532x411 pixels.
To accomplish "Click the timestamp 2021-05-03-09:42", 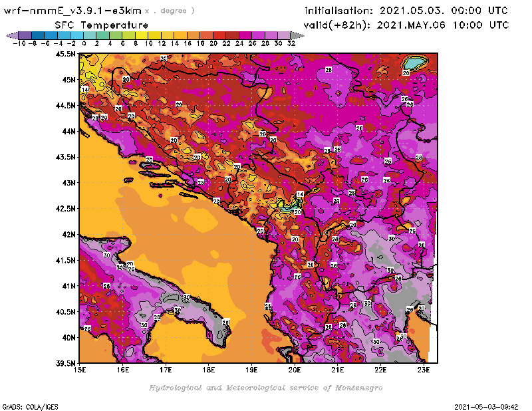I will pos(486,407).
